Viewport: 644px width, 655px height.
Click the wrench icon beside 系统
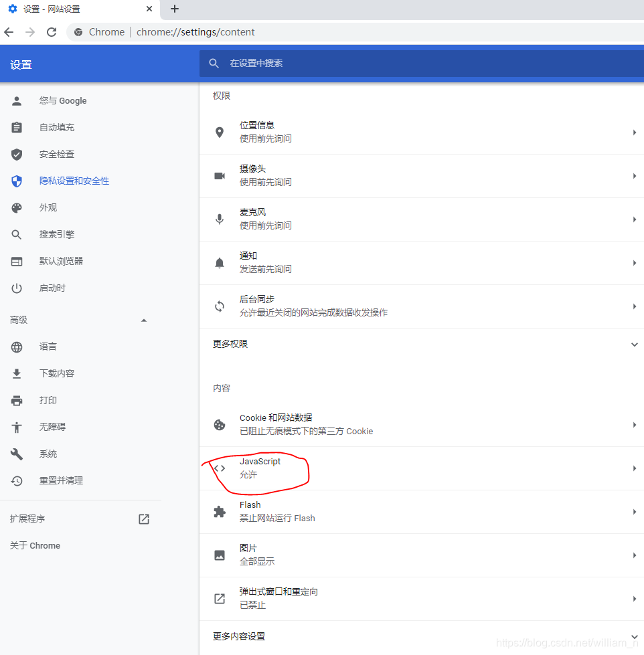tap(17, 454)
